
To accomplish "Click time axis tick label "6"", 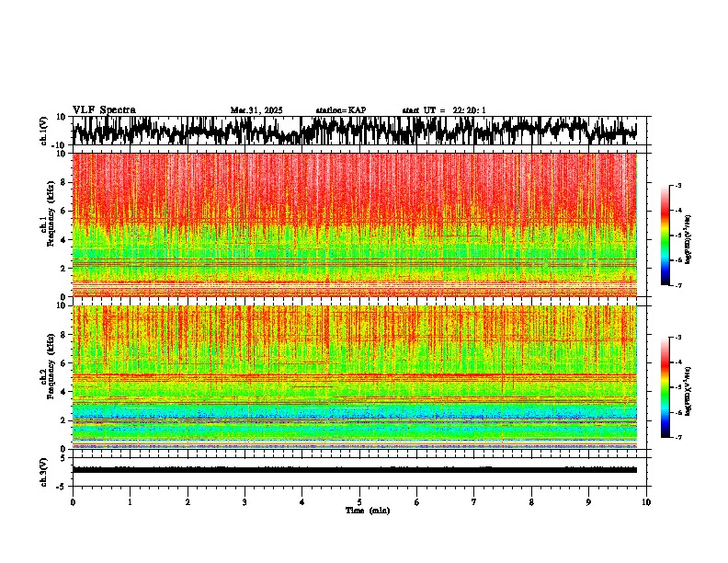I will click(x=417, y=502).
